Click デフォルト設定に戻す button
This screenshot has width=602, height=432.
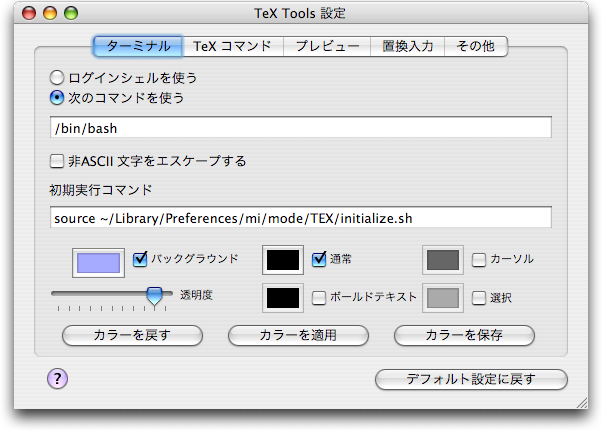(471, 379)
